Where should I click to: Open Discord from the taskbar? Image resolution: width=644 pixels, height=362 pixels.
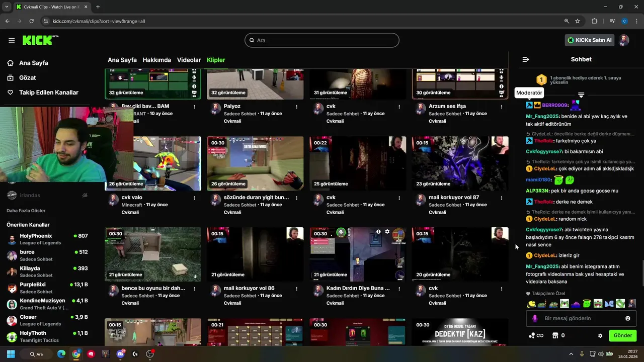120,354
